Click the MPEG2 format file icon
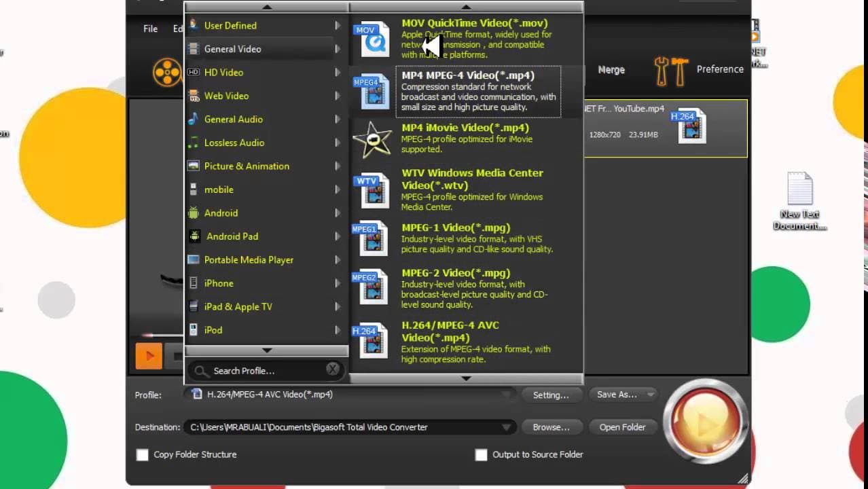 [371, 287]
